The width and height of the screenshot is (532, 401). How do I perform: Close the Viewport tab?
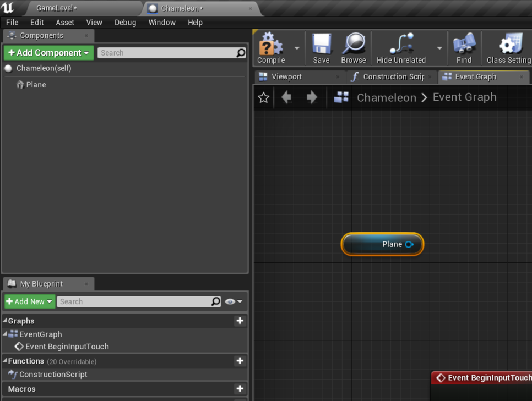(338, 77)
